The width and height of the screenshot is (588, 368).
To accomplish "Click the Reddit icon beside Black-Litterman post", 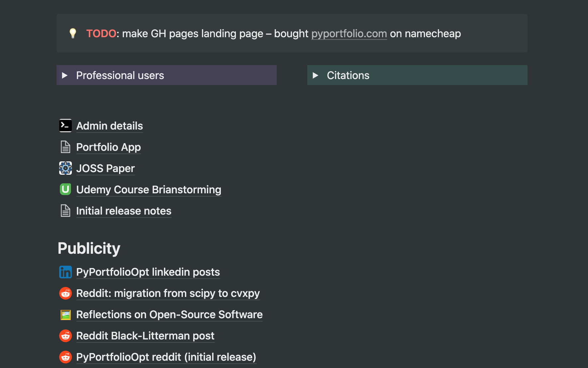I will pos(66,336).
